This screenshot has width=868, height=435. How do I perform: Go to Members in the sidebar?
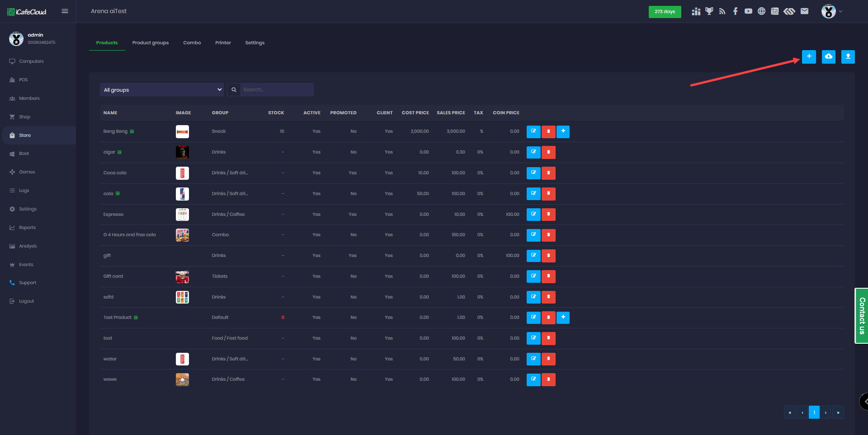29,98
